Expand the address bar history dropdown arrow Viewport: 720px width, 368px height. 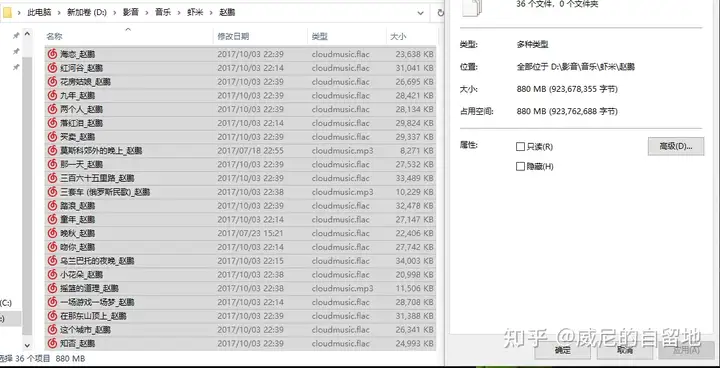pos(421,13)
